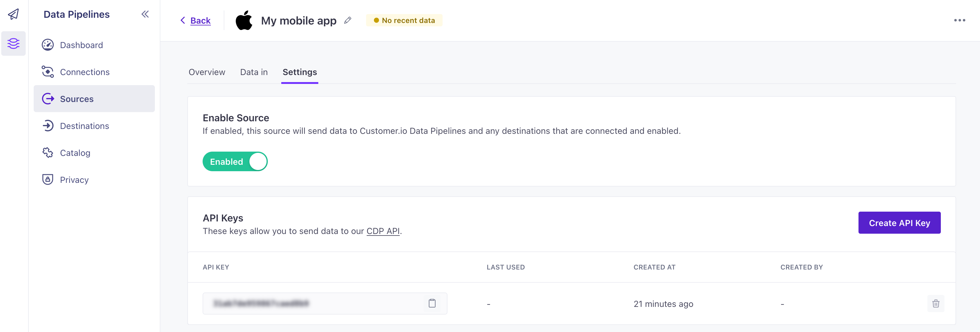Click the API KEY column header

(216, 267)
